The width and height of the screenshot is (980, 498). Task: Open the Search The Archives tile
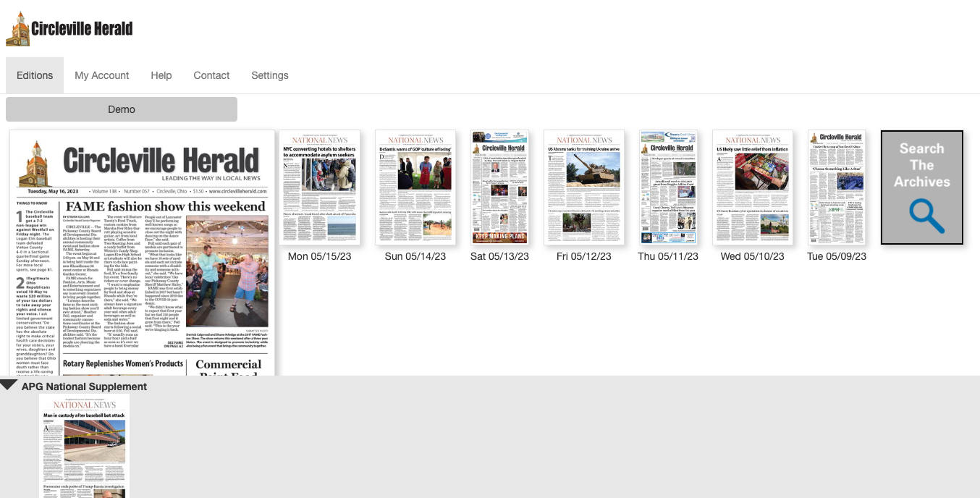921,187
